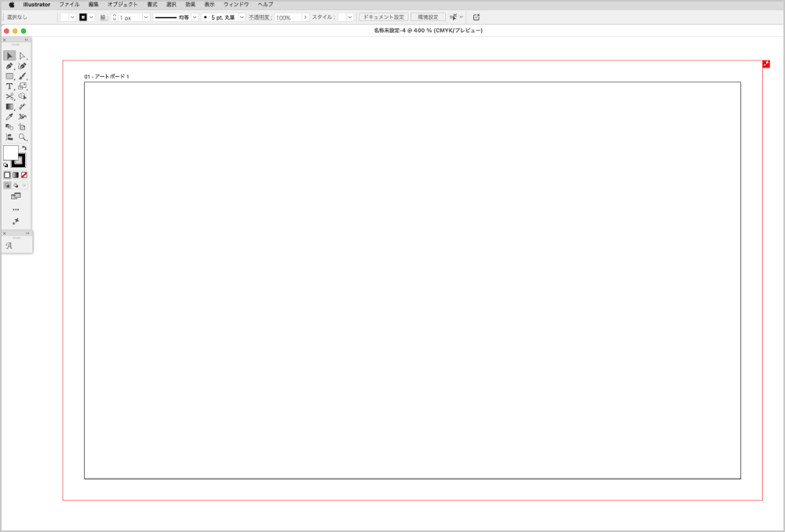Click the white fill color swatch
This screenshot has width=785, height=532.
pyautogui.click(x=11, y=153)
